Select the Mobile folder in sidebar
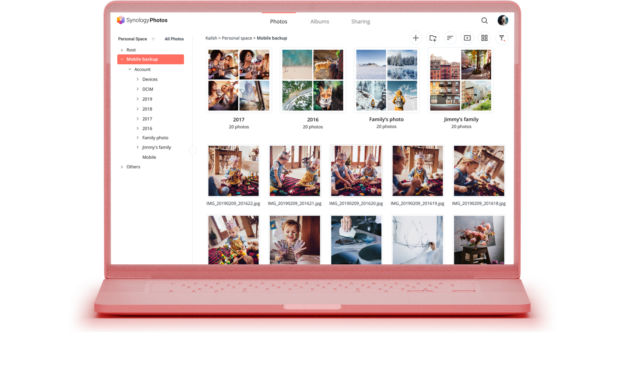 149,157
